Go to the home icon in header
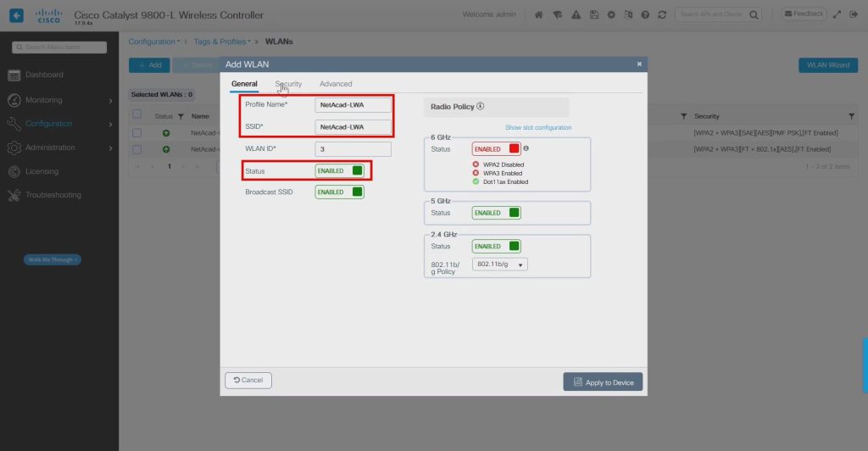The height and width of the screenshot is (451, 868). click(538, 15)
